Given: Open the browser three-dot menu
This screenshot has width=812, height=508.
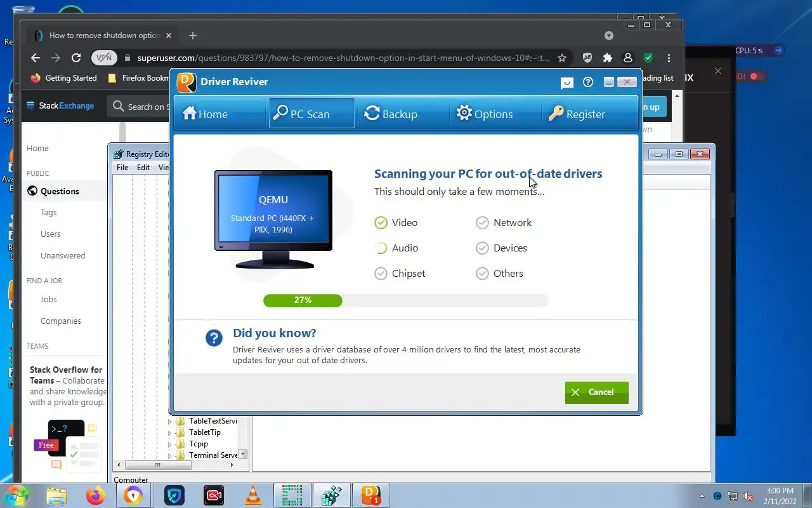Looking at the screenshot, I should (x=669, y=58).
